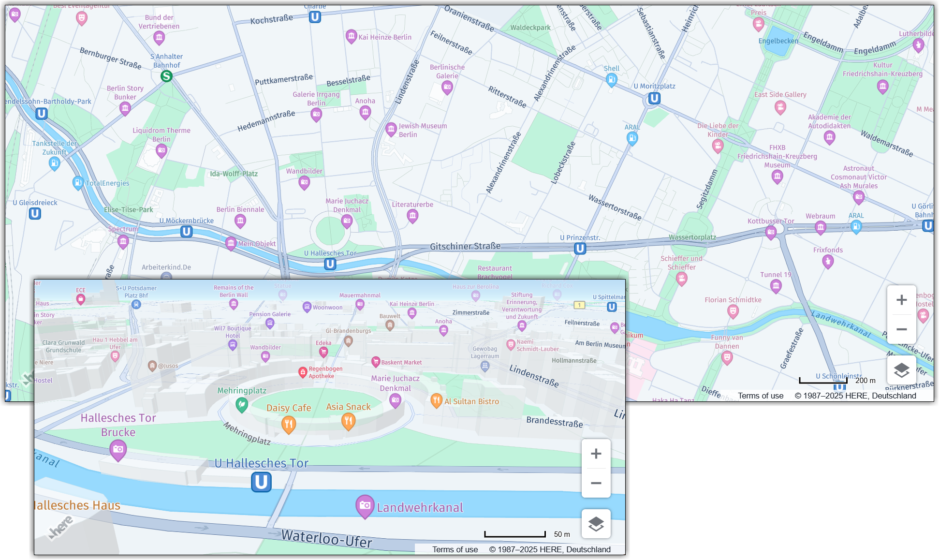
Task: Click the Landwehrkanal photo marker
Action: [365, 506]
